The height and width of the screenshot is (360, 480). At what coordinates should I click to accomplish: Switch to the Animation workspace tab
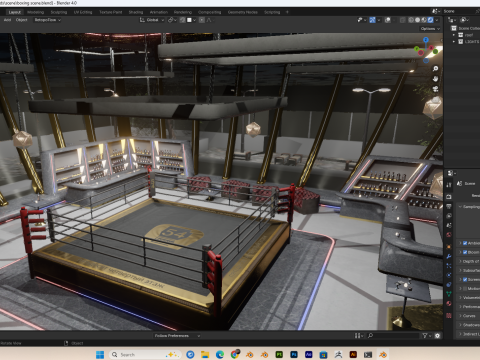coord(159,12)
